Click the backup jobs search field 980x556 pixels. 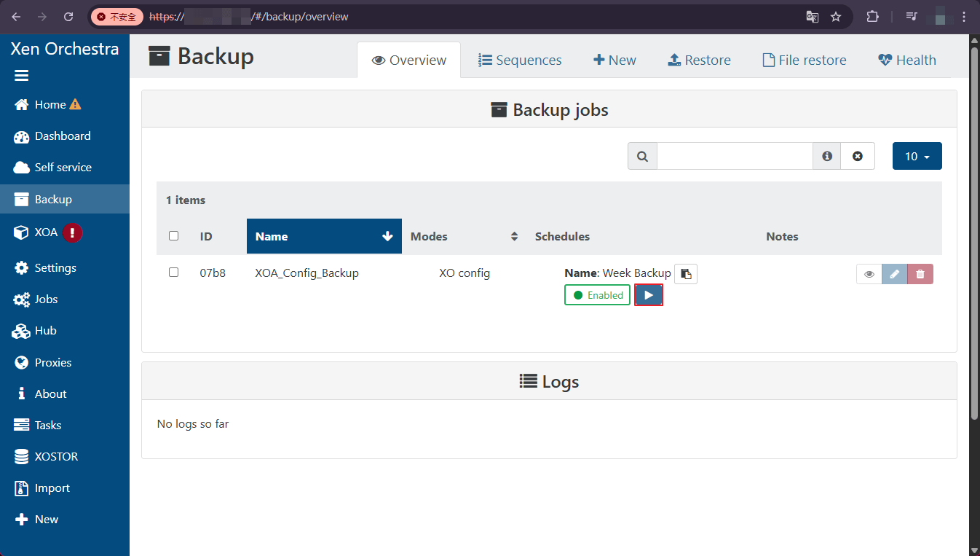[x=735, y=156]
